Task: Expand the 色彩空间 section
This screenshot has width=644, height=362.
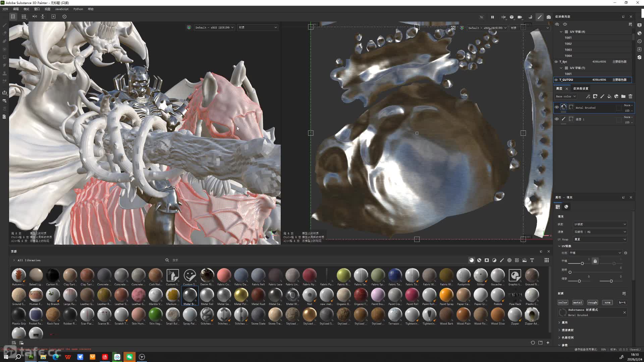Action: (x=568, y=338)
